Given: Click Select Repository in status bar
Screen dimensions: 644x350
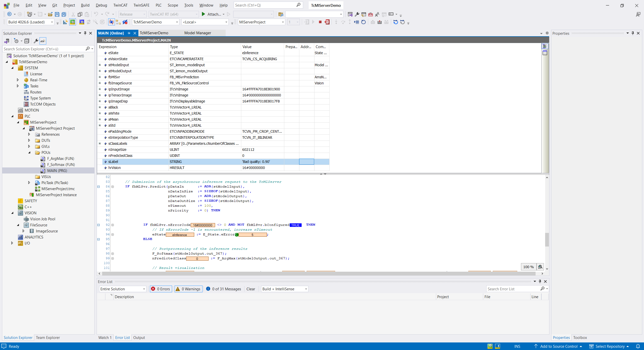Looking at the screenshot, I should point(609,346).
